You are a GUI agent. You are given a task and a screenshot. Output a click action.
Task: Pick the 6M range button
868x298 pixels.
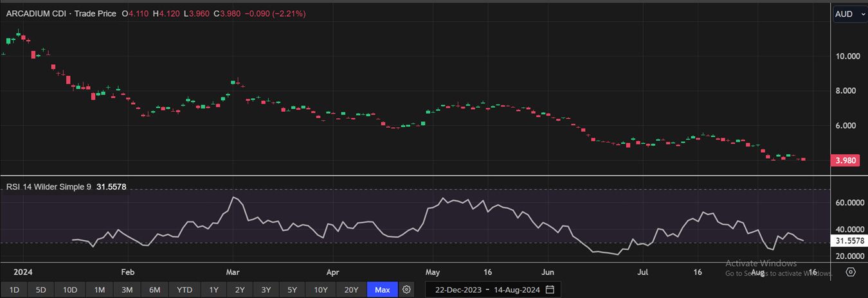pos(154,290)
